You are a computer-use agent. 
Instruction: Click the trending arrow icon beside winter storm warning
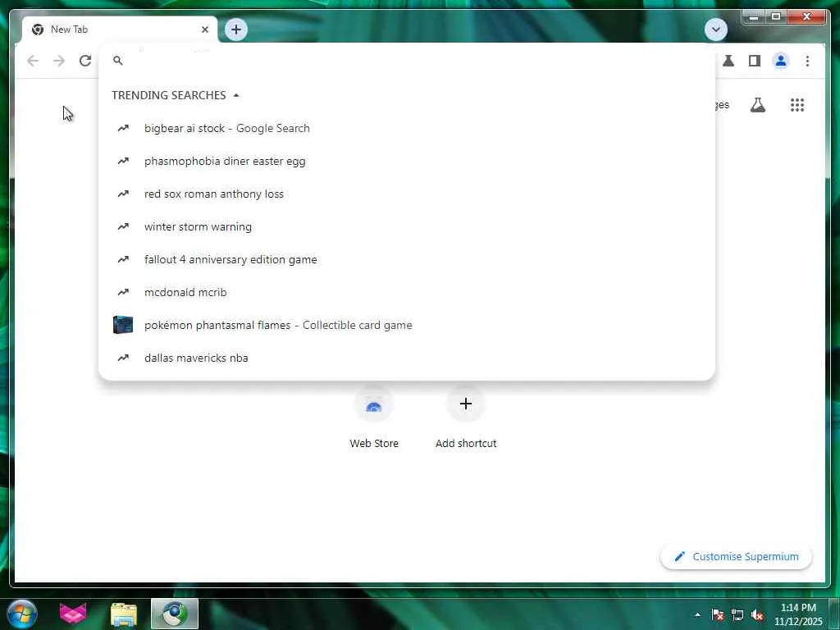tap(123, 226)
